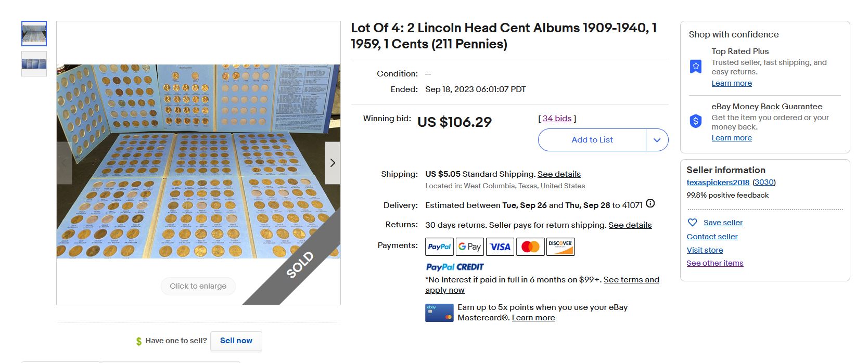Screen dimensions: 868x363
Task: Open the 34 bids link
Action: coord(557,119)
